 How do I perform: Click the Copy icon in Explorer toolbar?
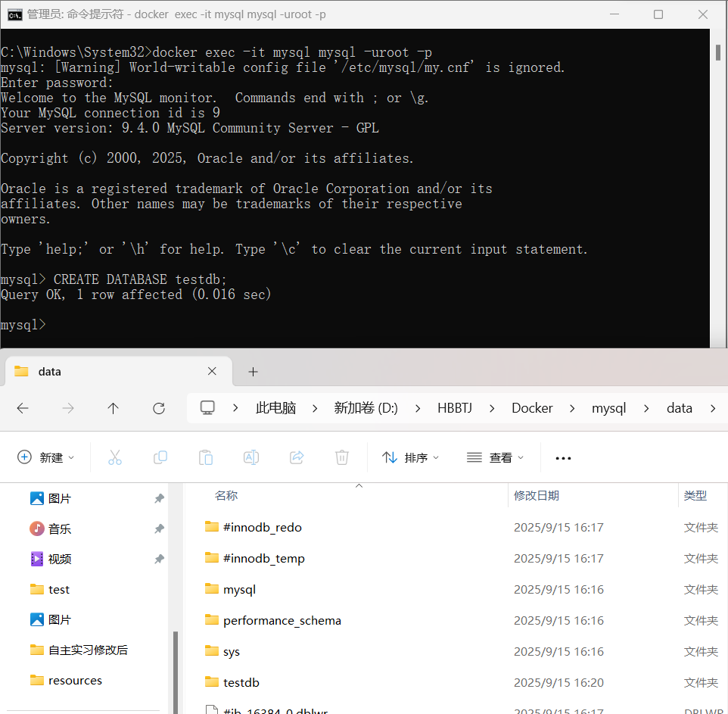click(160, 457)
